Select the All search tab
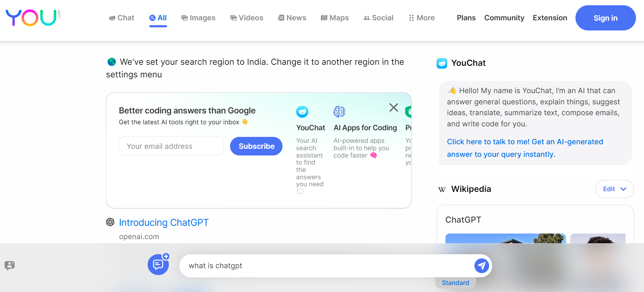 pyautogui.click(x=158, y=18)
